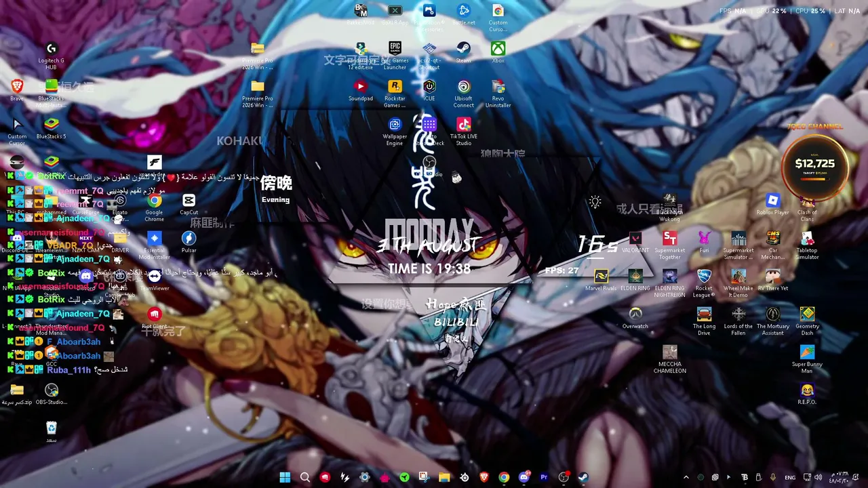Open the Xbox desktop icon
This screenshot has height=488, width=868.
pos(498,53)
